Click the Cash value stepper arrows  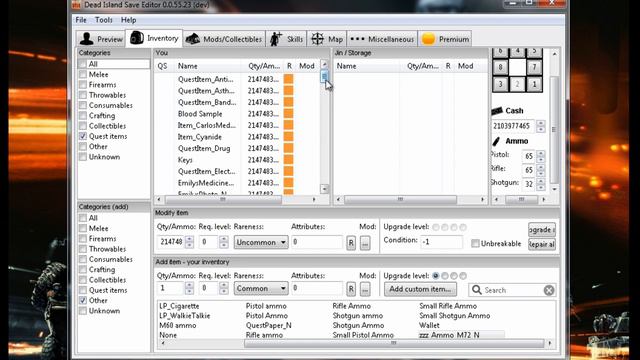(x=540, y=126)
